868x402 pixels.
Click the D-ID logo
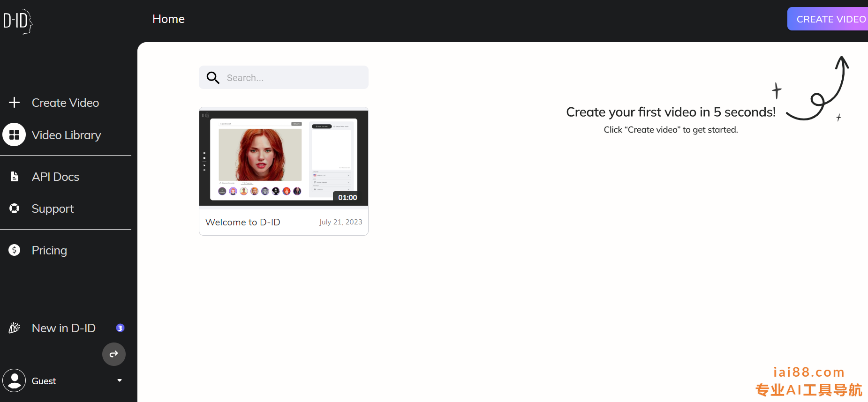pyautogui.click(x=18, y=21)
